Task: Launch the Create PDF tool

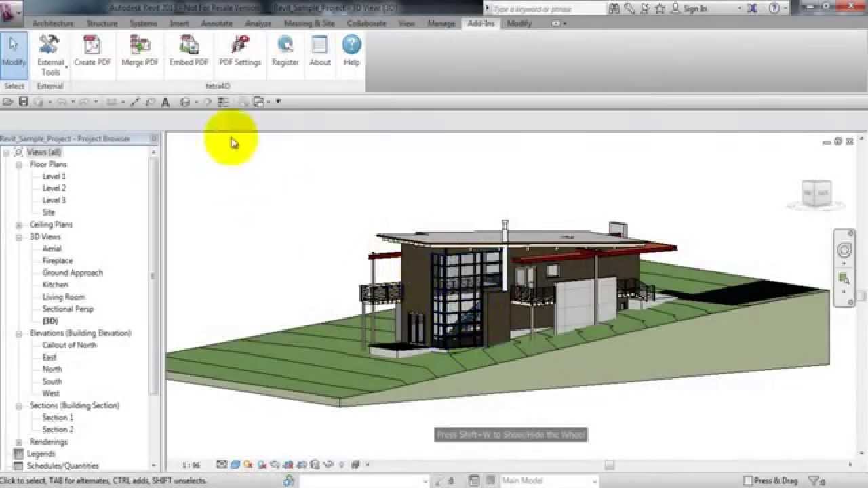Action: pyautogui.click(x=92, y=52)
